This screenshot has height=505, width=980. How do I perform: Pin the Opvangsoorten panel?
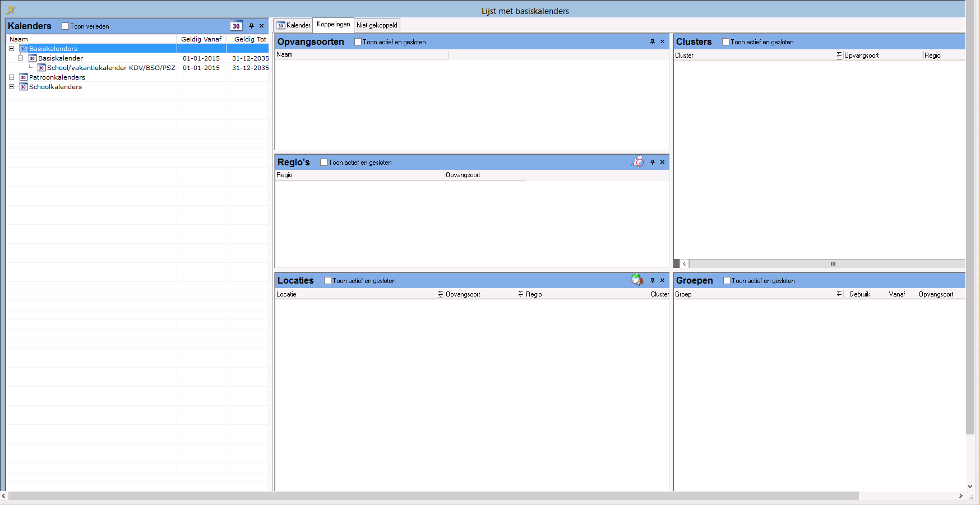pos(652,41)
